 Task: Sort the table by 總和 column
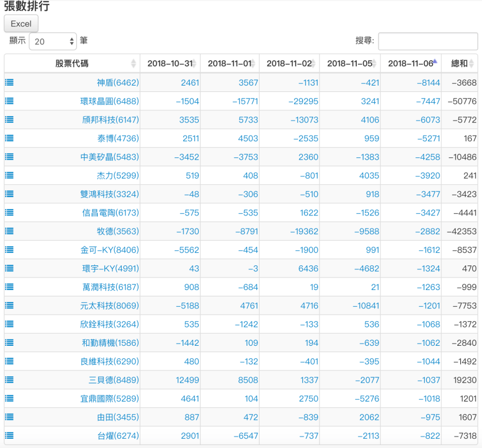click(461, 63)
